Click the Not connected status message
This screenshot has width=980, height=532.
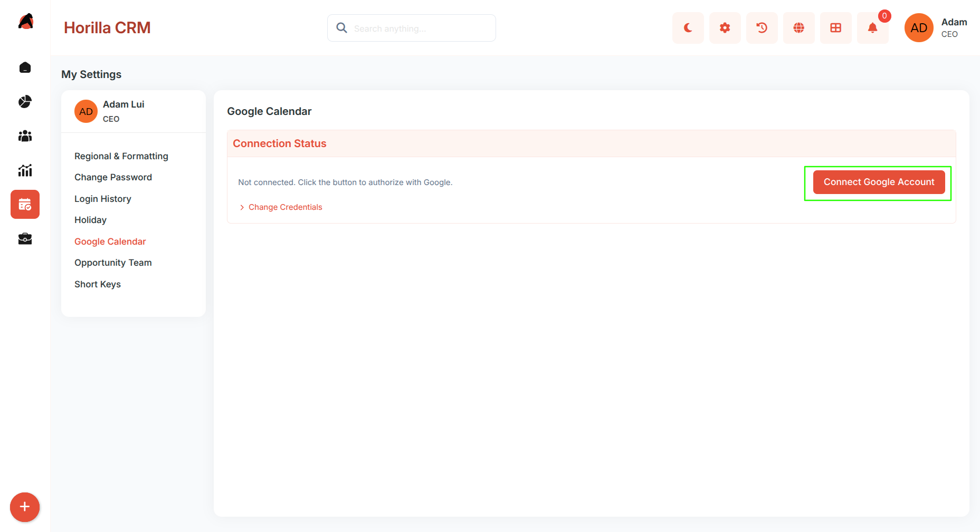pyautogui.click(x=345, y=182)
